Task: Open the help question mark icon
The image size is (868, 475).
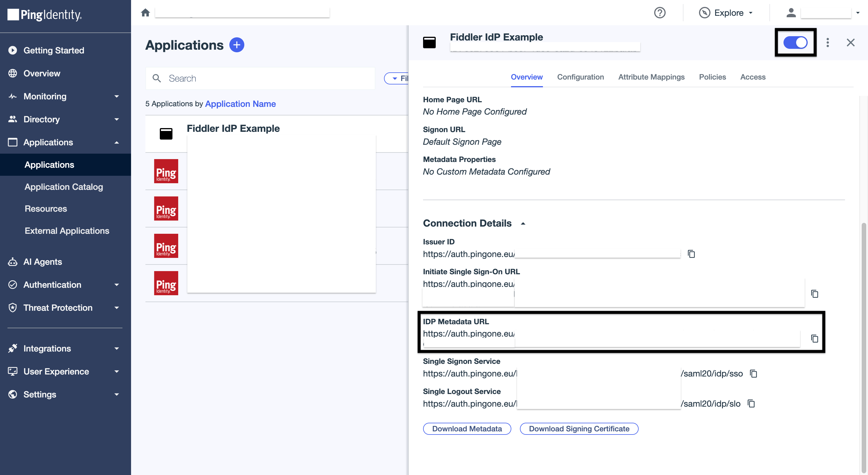Action: point(659,13)
